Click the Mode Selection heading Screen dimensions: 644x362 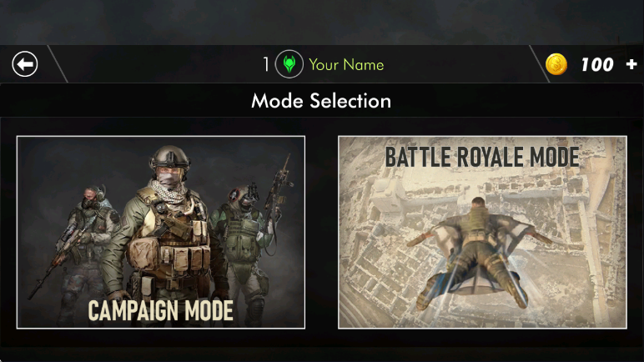[x=321, y=101]
